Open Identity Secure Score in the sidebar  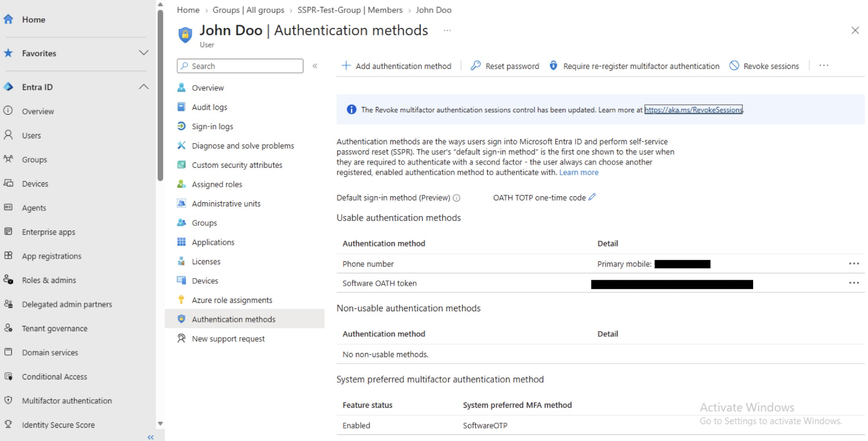pyautogui.click(x=58, y=425)
